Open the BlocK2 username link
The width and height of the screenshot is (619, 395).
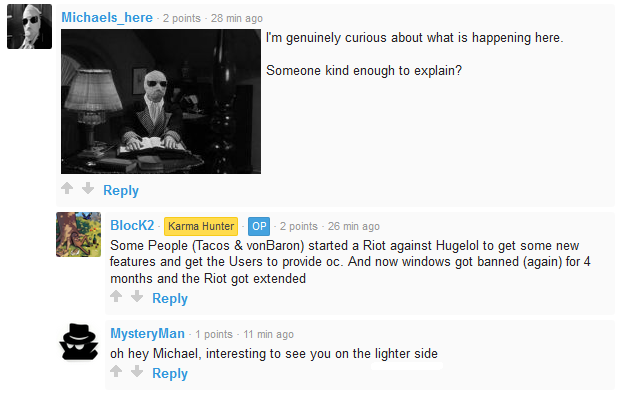132,225
